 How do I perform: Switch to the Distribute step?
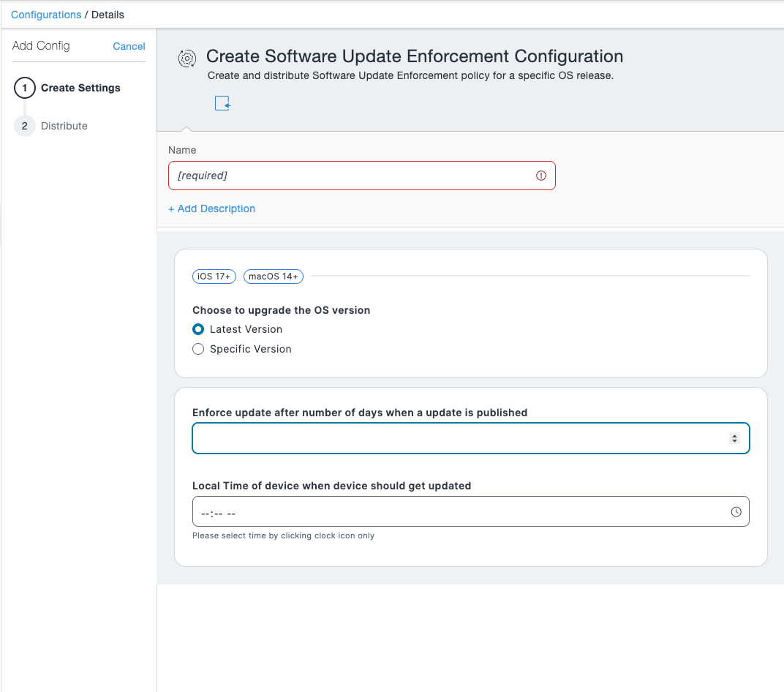pos(64,126)
